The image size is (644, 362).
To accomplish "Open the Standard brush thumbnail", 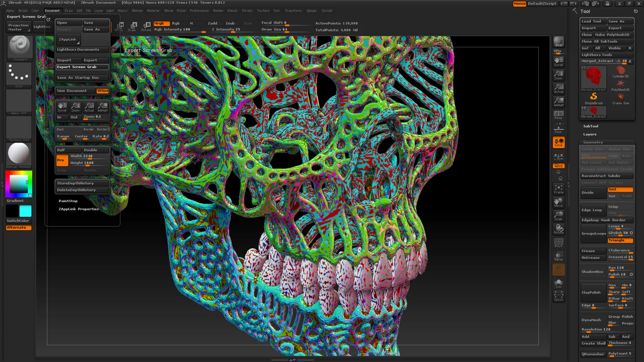I will coord(19,48).
